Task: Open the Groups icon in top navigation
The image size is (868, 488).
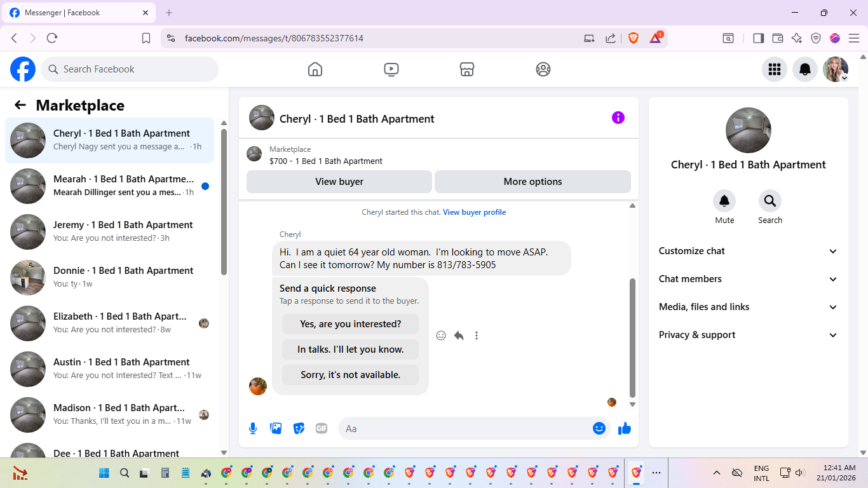Action: [x=543, y=69]
